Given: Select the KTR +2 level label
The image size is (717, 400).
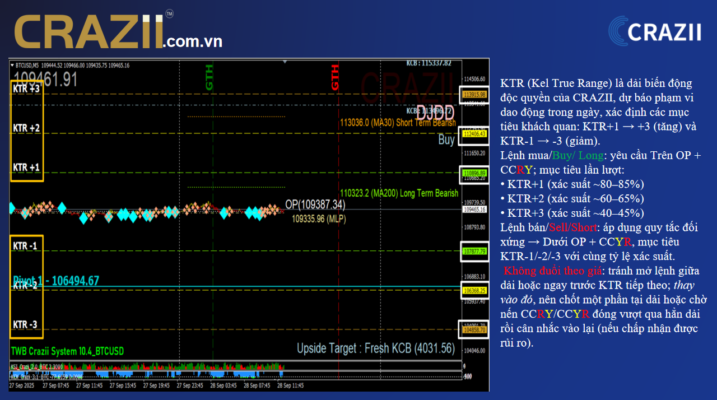Looking at the screenshot, I should click(x=26, y=128).
